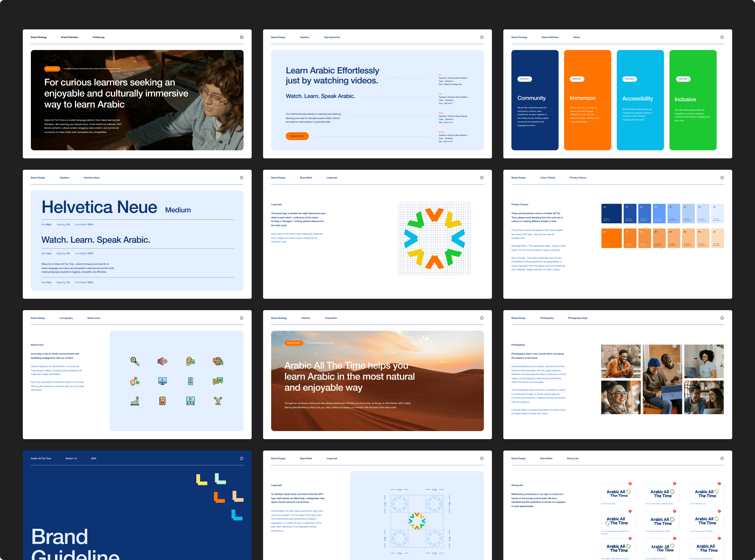Open the photo of the woman in a hijab
The width and height of the screenshot is (755, 560).
point(621,397)
